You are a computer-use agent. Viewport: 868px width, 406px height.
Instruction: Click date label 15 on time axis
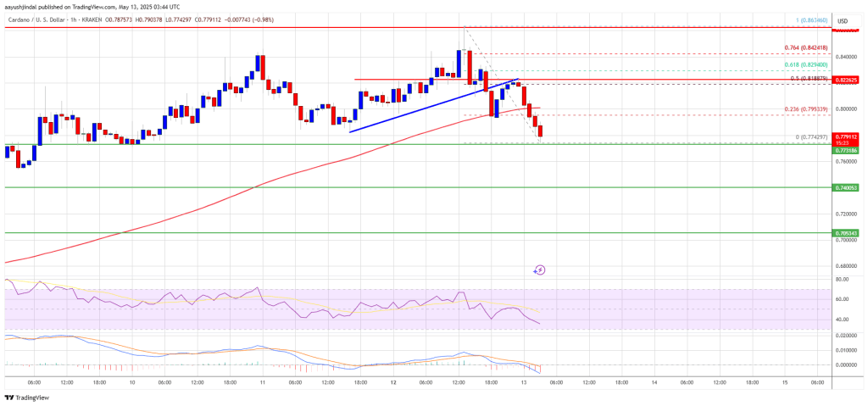pos(785,382)
